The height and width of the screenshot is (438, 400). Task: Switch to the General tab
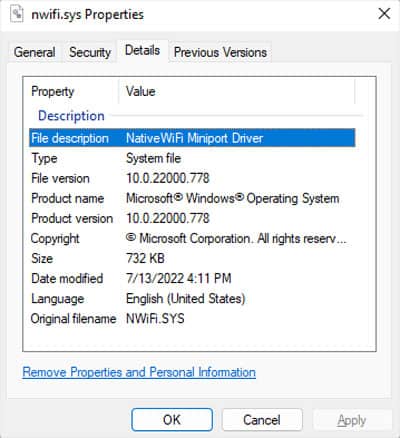click(x=35, y=52)
